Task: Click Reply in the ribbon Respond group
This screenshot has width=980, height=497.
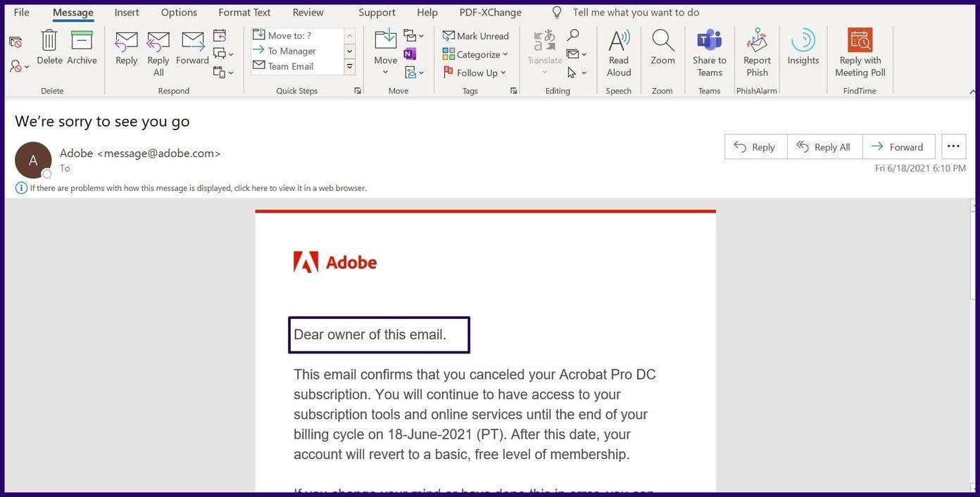Action: click(x=127, y=48)
